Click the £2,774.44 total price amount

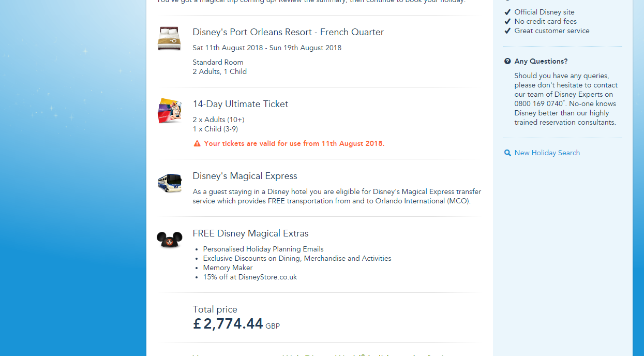(x=228, y=324)
